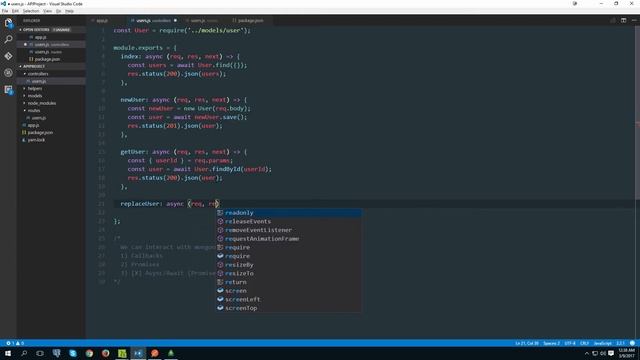640x360 pixels.
Task: Open the editor more actions ellipsis
Action: (634, 20)
